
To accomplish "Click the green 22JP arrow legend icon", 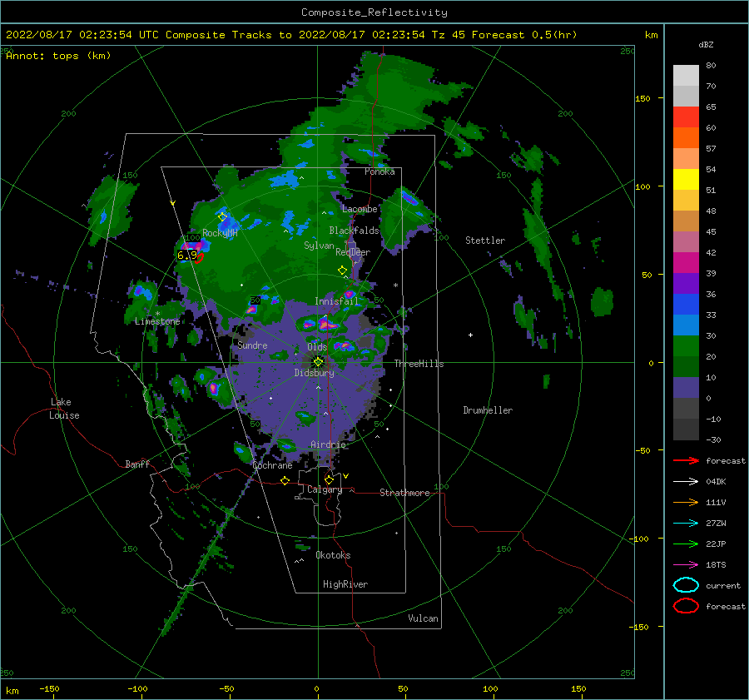I will (686, 544).
